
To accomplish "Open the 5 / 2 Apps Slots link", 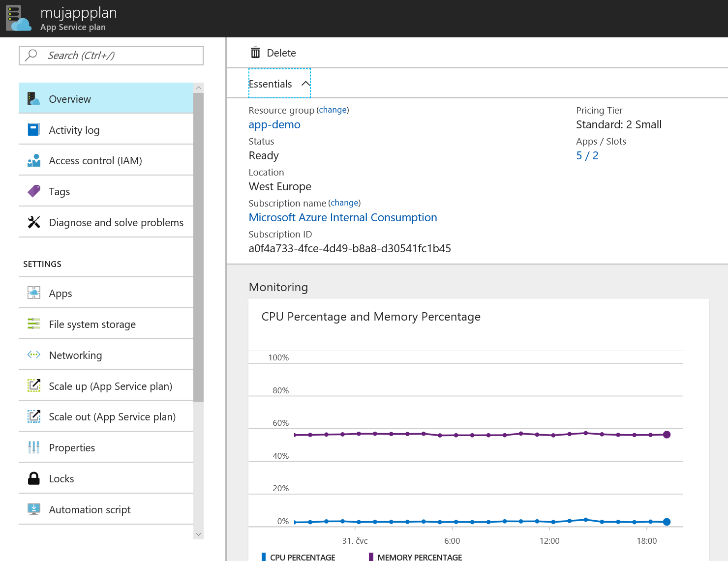I will (x=587, y=155).
